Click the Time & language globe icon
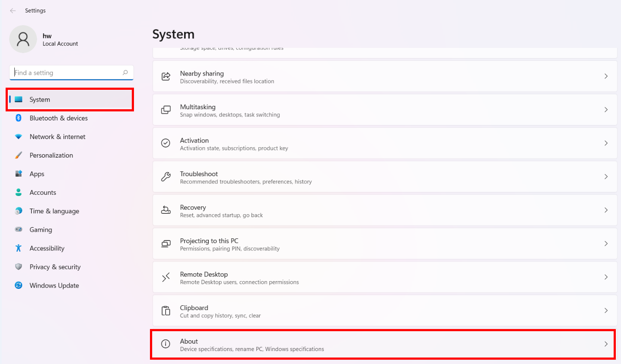This screenshot has width=621, height=364. 19,211
